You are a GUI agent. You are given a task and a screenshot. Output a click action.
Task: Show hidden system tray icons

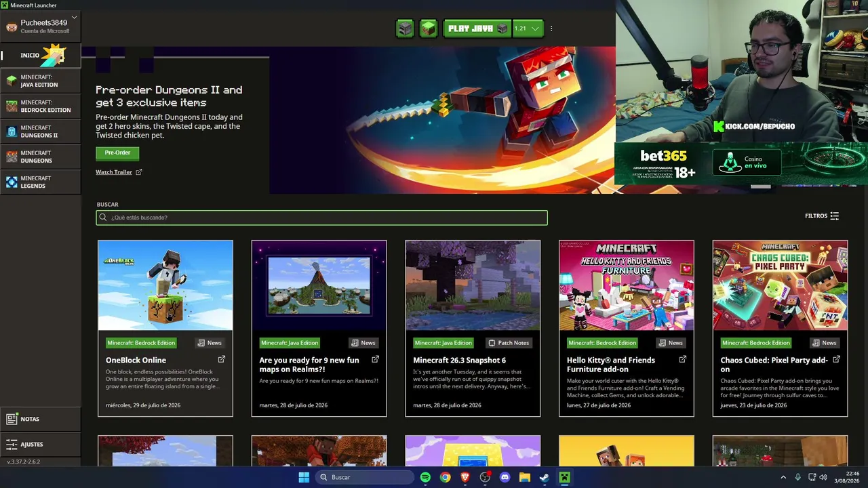tap(783, 477)
